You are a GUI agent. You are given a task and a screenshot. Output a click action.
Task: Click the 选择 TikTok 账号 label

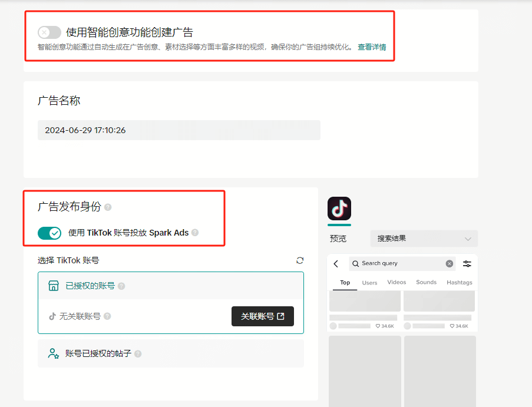[68, 260]
